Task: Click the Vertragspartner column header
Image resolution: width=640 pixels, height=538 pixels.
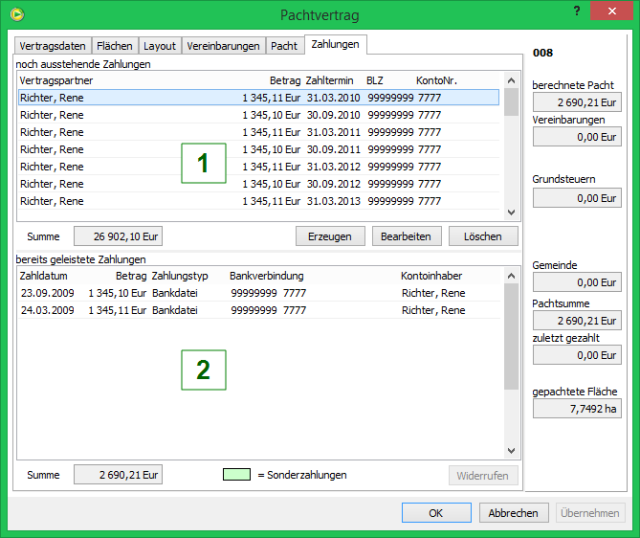Action: point(56,80)
